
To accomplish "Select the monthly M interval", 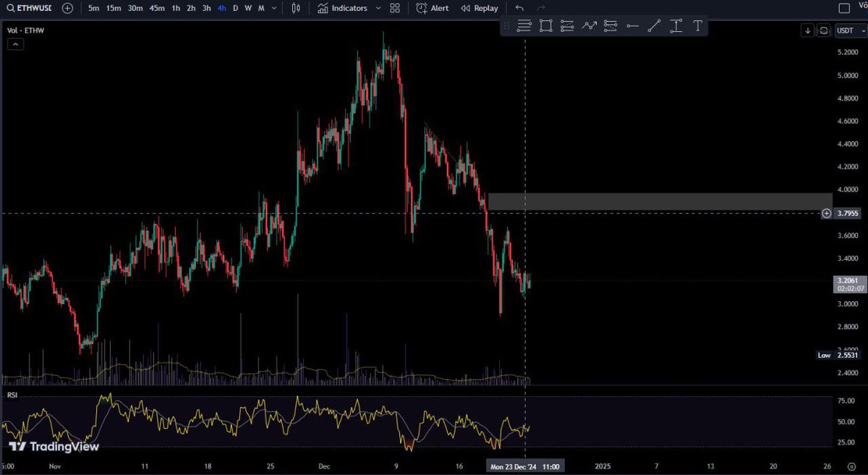I will [x=261, y=8].
